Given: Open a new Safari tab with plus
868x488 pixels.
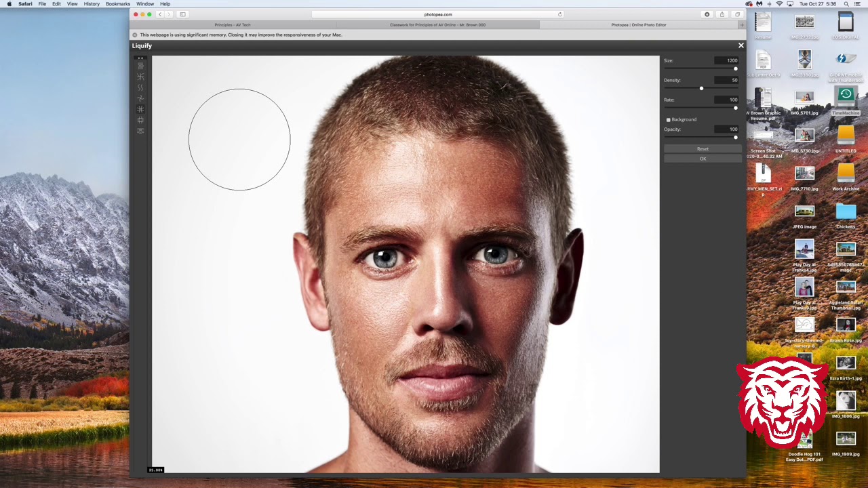Looking at the screenshot, I should point(742,24).
